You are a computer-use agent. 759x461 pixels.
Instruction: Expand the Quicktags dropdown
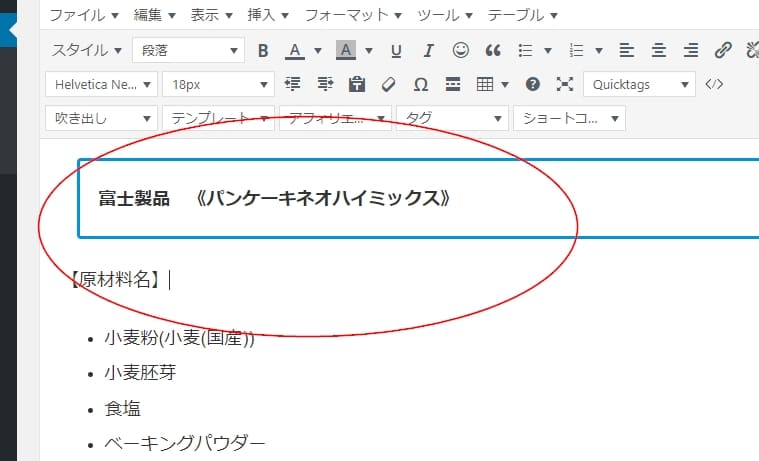[639, 84]
